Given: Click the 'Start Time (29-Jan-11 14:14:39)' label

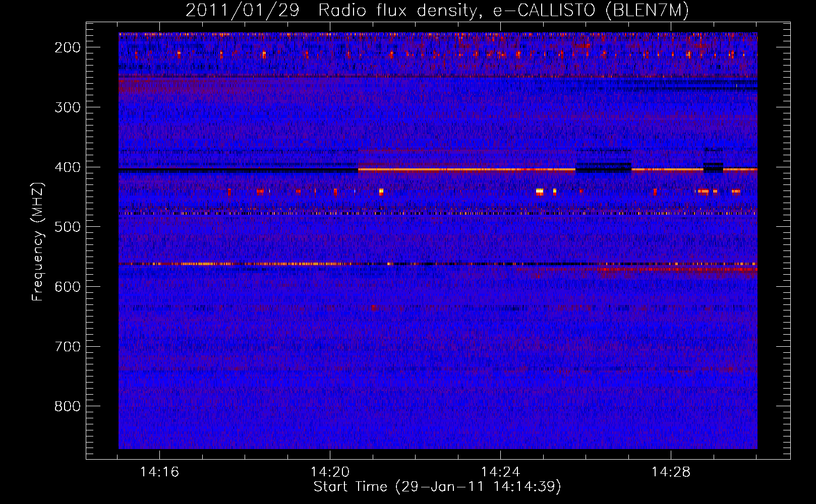Looking at the screenshot, I should (437, 487).
